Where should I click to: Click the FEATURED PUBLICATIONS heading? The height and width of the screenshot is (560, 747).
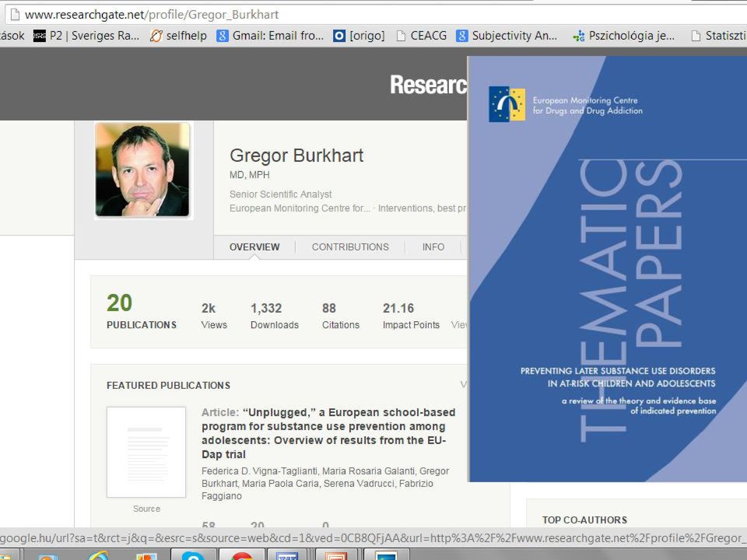click(168, 385)
